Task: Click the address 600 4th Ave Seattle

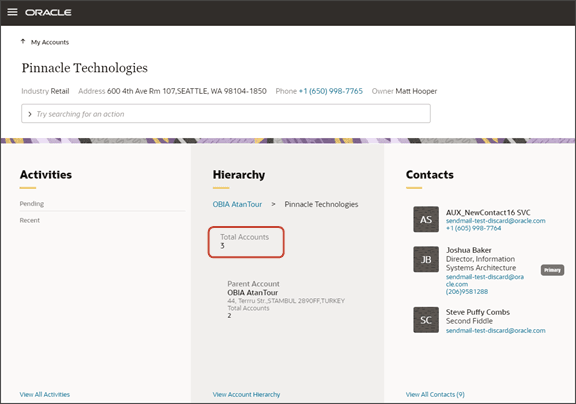Action: 187,91
